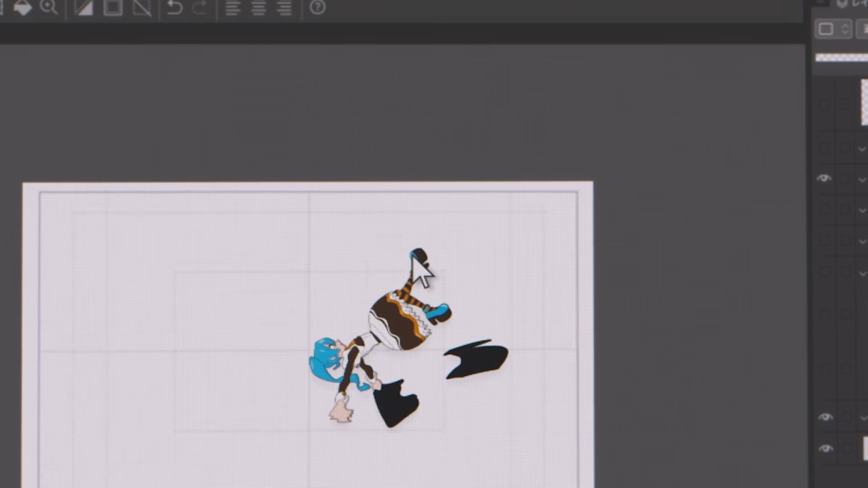Click the layer opacity slider bar
The width and height of the screenshot is (868, 488).
click(842, 57)
